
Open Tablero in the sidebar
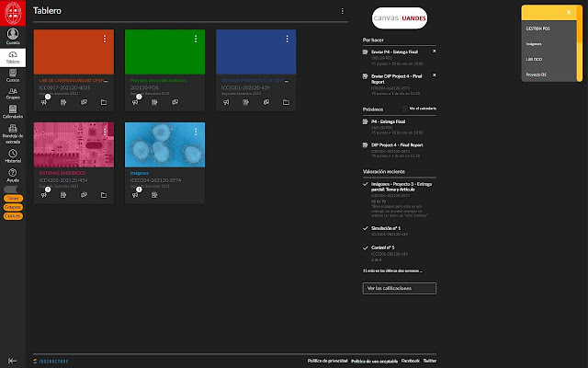coord(13,57)
